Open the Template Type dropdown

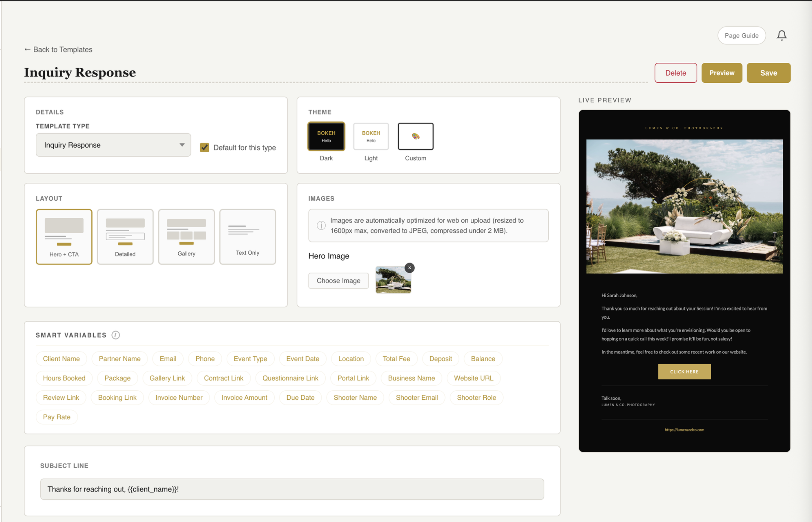(113, 145)
